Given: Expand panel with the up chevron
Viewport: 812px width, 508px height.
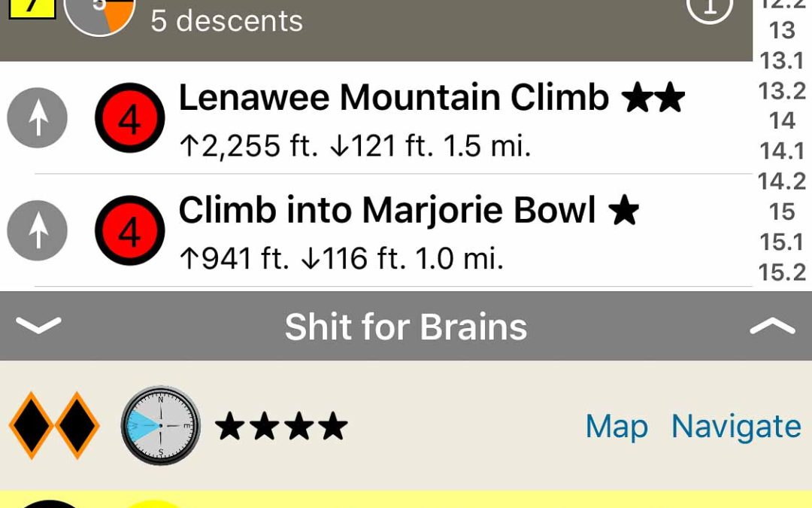Looking at the screenshot, I should click(x=772, y=326).
